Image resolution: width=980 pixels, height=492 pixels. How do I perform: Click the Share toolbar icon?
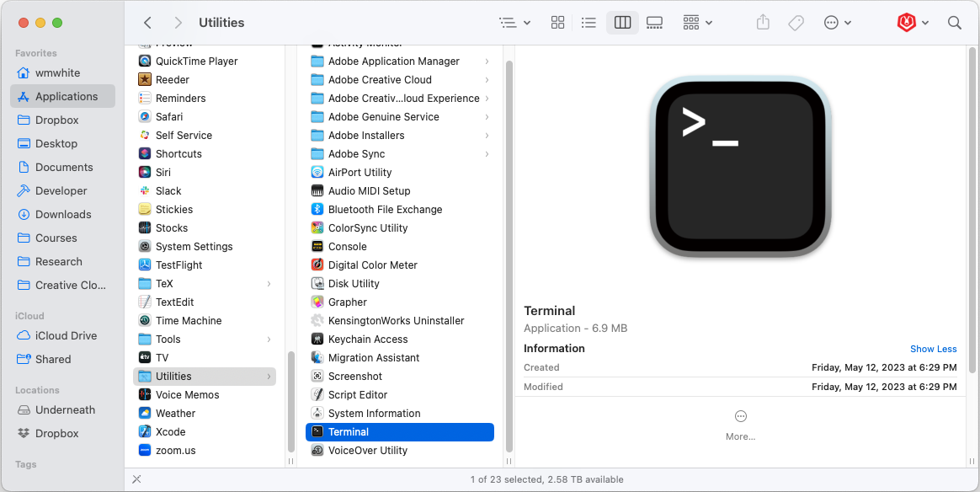click(763, 23)
